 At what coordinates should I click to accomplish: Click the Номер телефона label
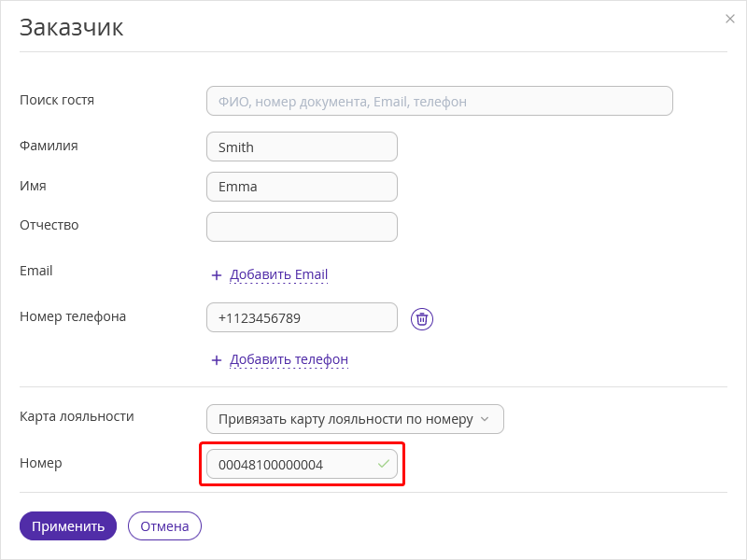73,316
